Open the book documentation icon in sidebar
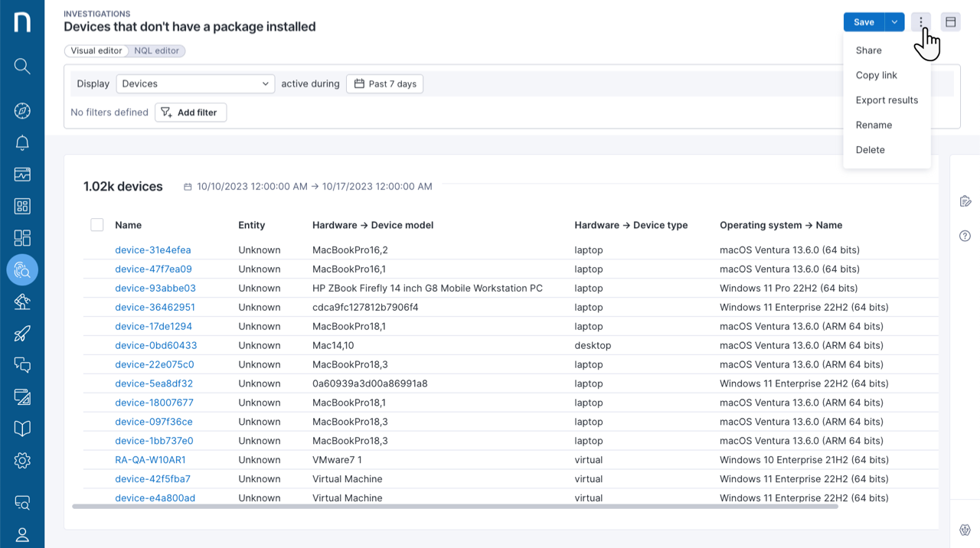This screenshot has height=548, width=980. point(22,429)
